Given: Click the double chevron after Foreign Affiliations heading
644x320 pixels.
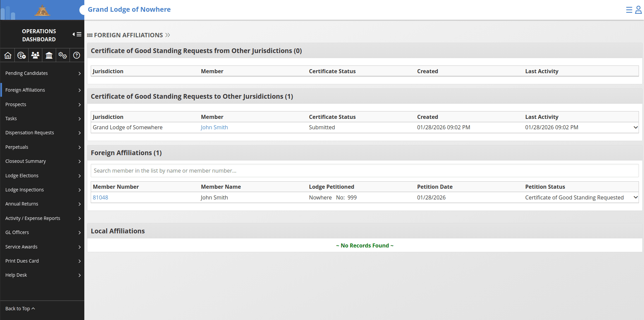Looking at the screenshot, I should click(168, 35).
